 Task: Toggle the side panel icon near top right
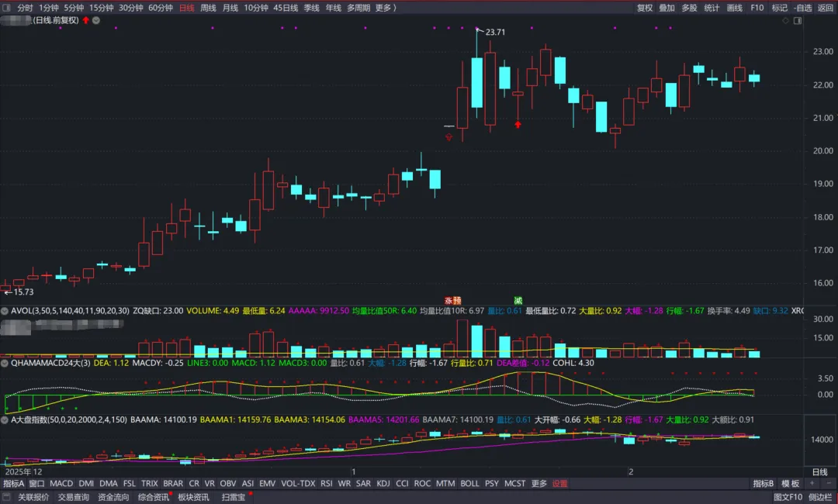click(798, 20)
